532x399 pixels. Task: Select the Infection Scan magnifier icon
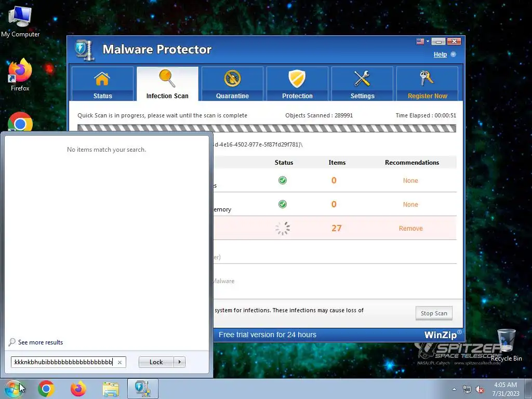[x=167, y=78]
